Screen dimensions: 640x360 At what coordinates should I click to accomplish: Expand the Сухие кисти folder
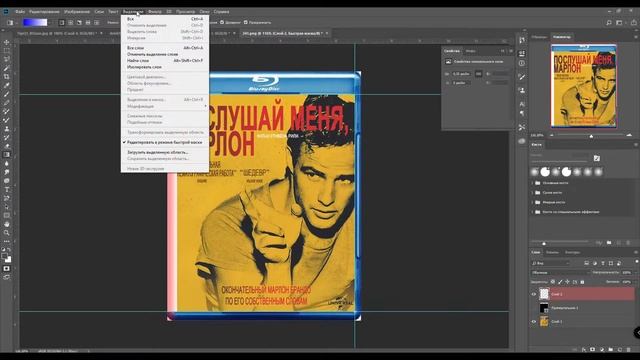click(x=533, y=192)
